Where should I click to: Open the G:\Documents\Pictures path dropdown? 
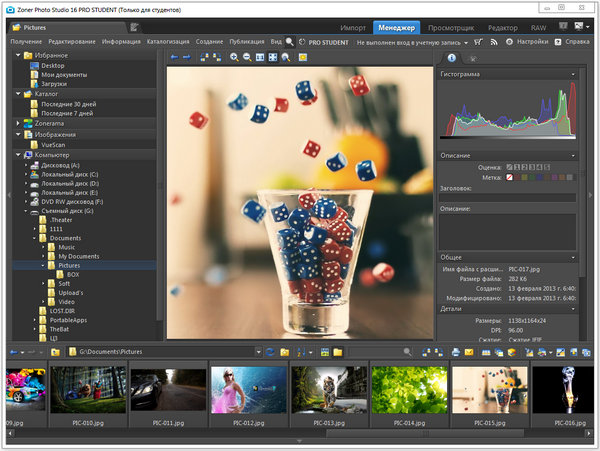[256, 352]
